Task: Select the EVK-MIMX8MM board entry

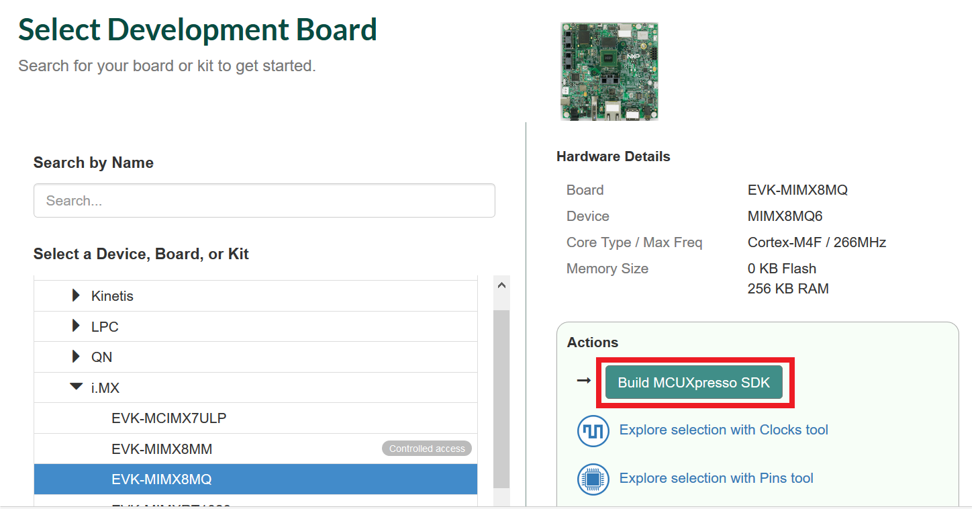Action: tap(162, 449)
